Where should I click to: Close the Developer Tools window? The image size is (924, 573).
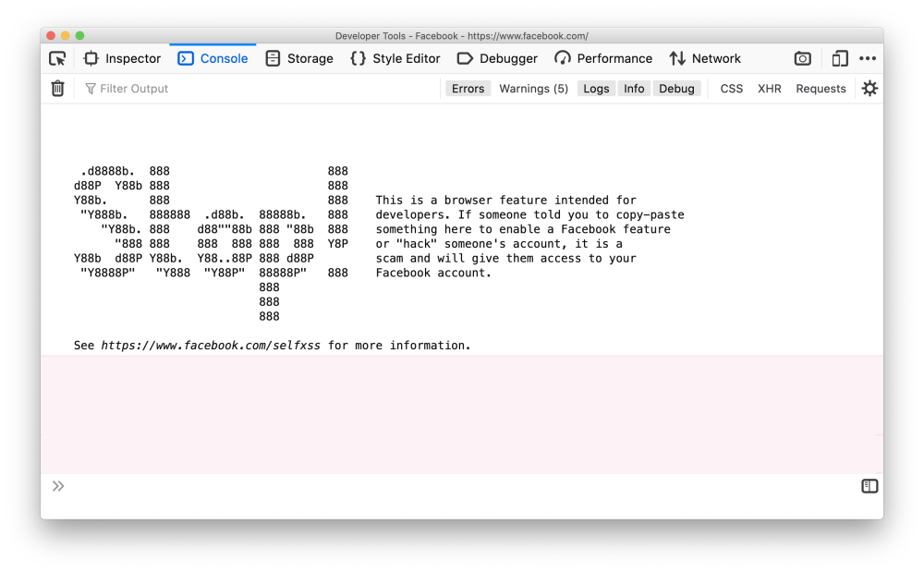tap(51, 35)
